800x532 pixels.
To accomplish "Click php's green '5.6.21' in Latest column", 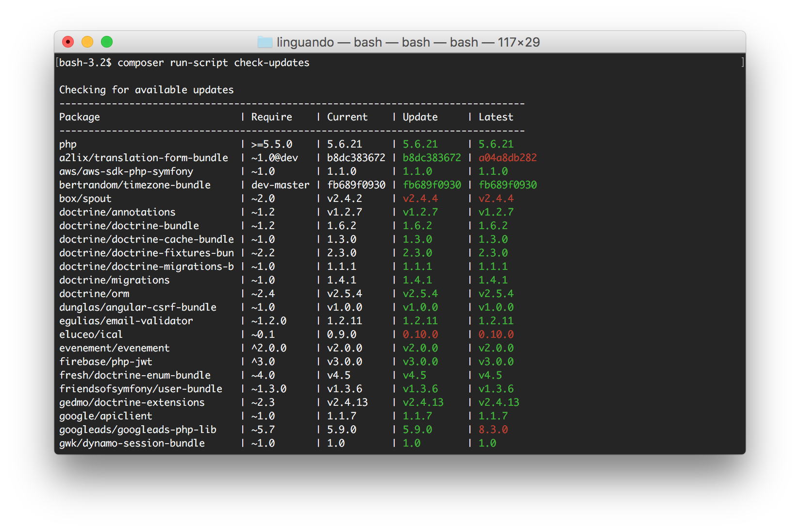I will click(x=496, y=144).
